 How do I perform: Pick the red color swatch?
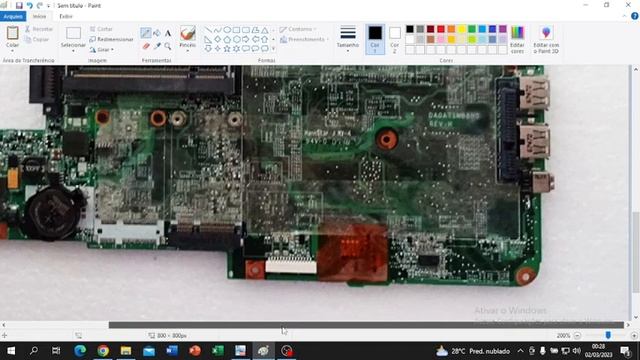click(x=441, y=29)
